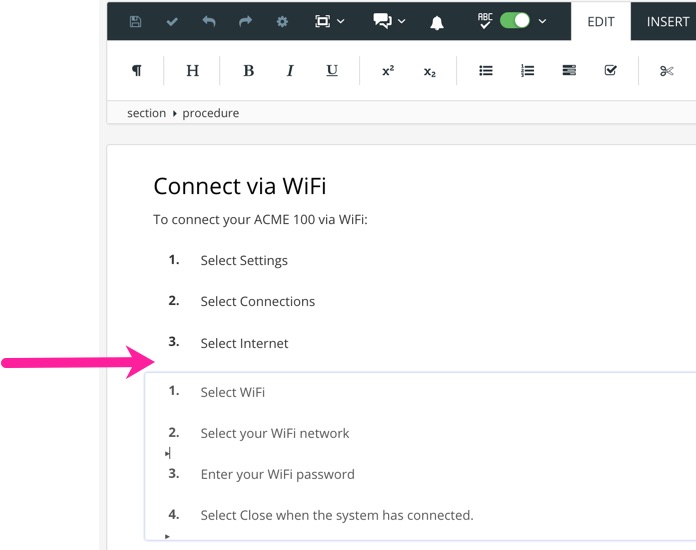The width and height of the screenshot is (696, 550).
Task: Click the undo arrow icon
Action: (x=209, y=21)
